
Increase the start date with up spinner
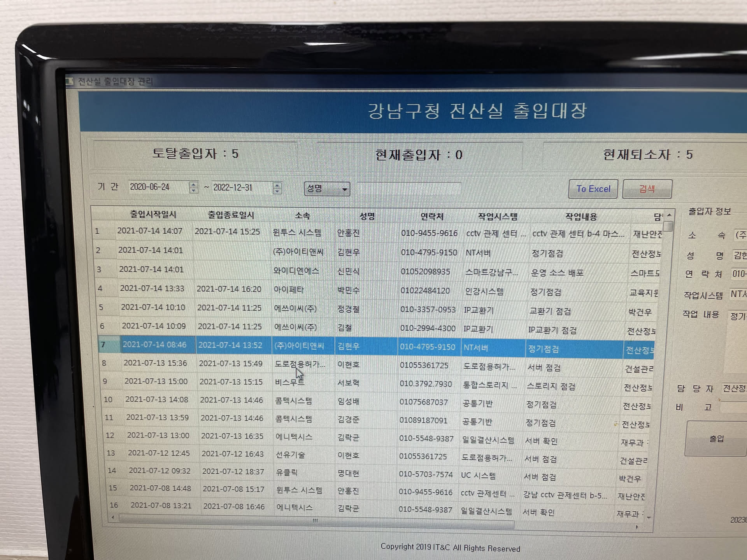coord(193,184)
